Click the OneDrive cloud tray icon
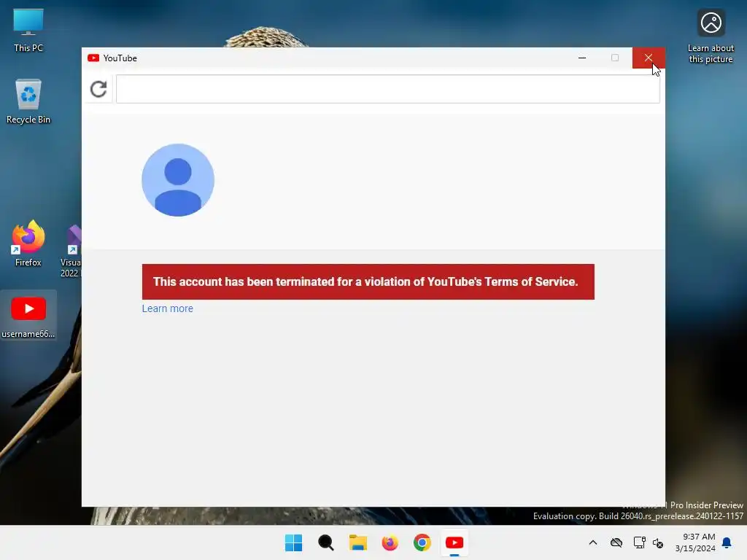This screenshot has height=560, width=747. click(x=616, y=542)
